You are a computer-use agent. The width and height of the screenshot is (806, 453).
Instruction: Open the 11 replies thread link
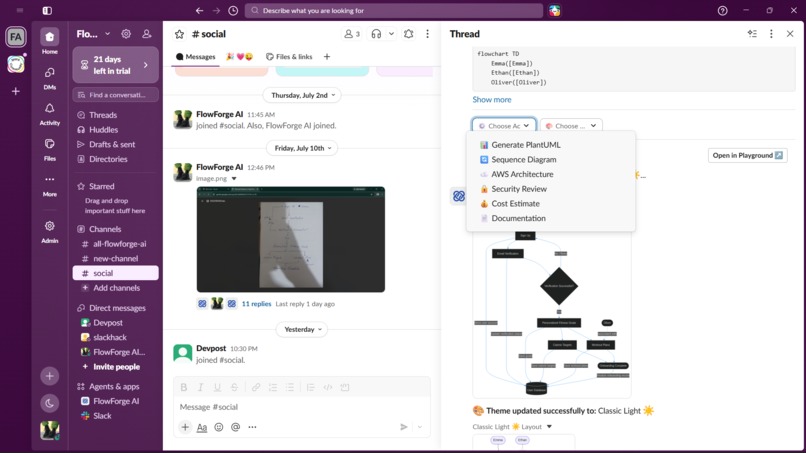pos(256,304)
